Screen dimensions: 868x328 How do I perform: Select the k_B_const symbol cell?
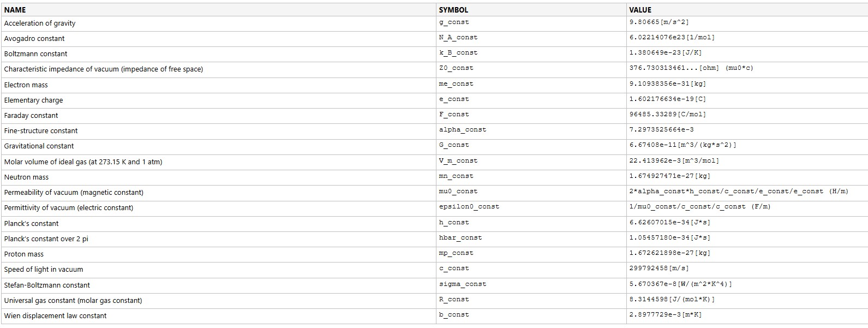pyautogui.click(x=458, y=53)
